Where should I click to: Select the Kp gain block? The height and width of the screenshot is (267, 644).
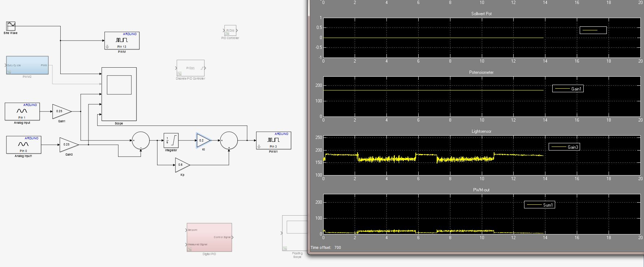tap(182, 165)
